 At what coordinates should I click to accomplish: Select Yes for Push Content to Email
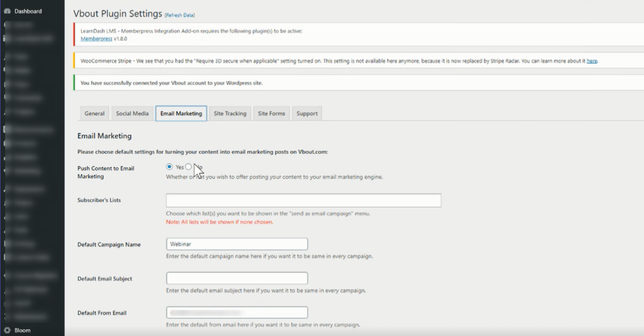(x=169, y=167)
